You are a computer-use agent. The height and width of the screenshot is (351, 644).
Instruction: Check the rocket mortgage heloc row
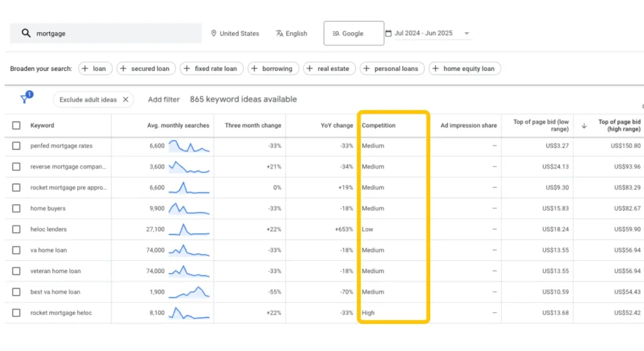(x=16, y=313)
